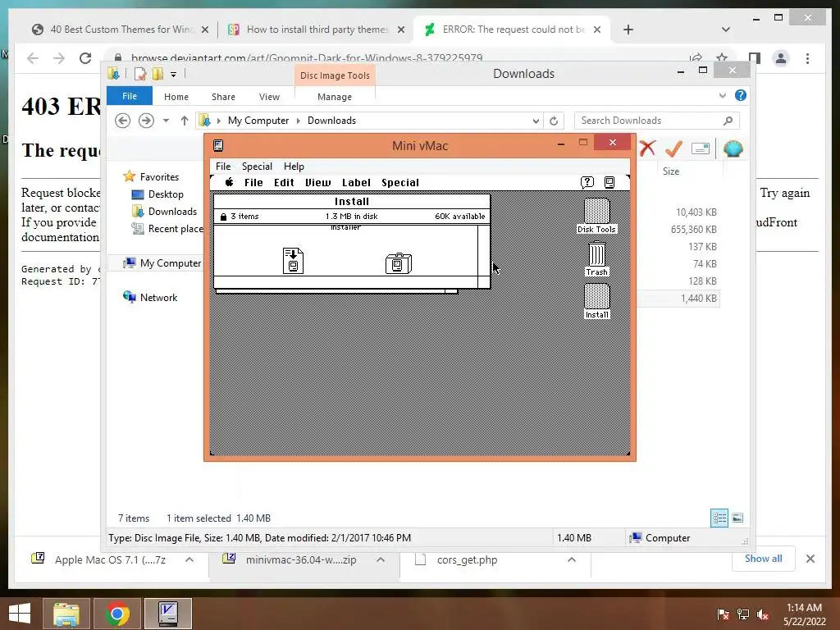Click the Search Downloads field

point(657,121)
